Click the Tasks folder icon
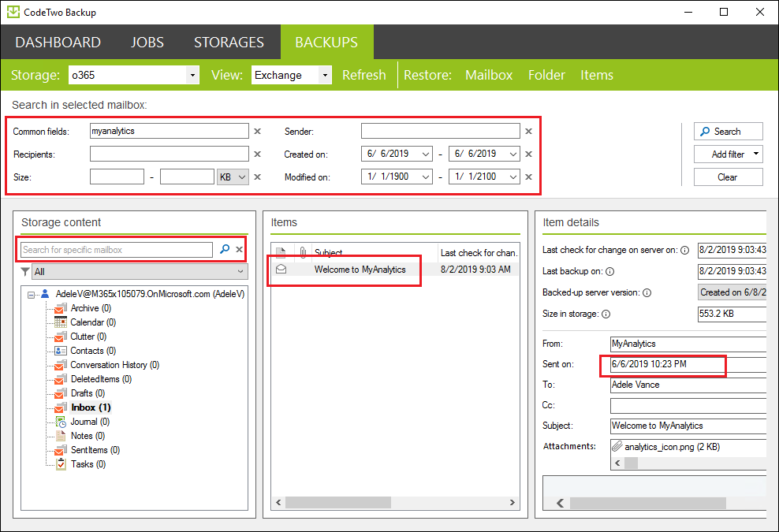The width and height of the screenshot is (779, 532). (61, 464)
